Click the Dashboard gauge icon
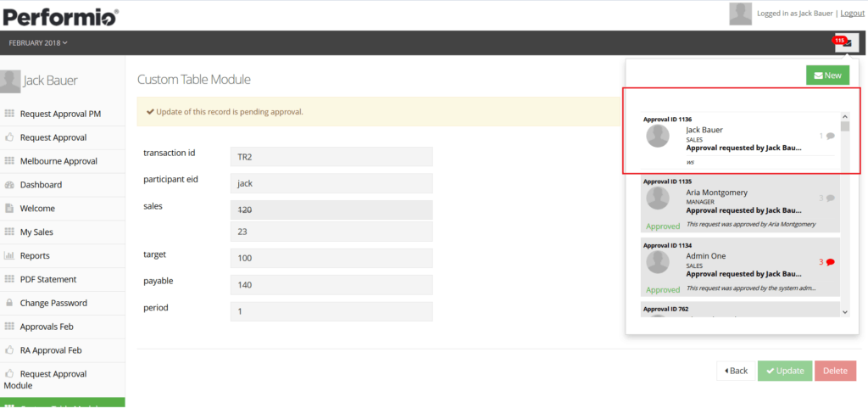This screenshot has height=408, width=868. coord(9,185)
